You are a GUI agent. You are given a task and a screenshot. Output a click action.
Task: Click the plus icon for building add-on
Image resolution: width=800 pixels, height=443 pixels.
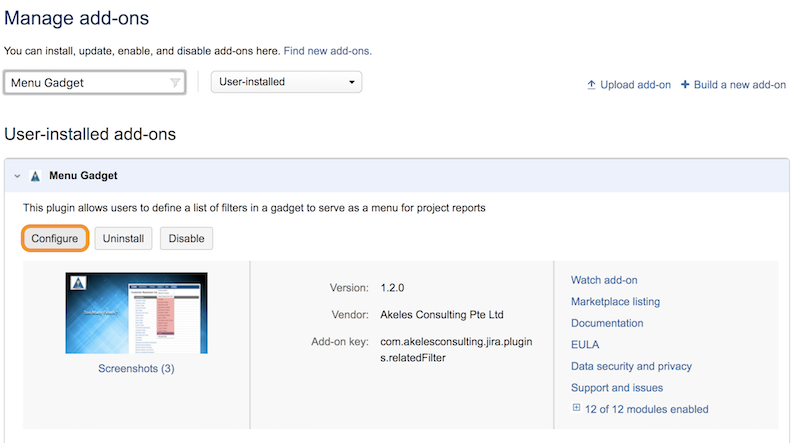click(685, 85)
